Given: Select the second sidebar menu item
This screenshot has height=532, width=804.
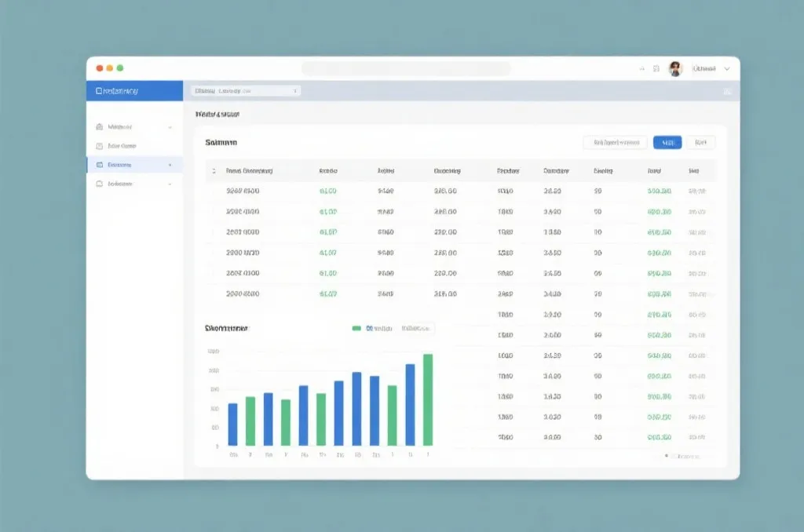Looking at the screenshot, I should click(x=135, y=146).
